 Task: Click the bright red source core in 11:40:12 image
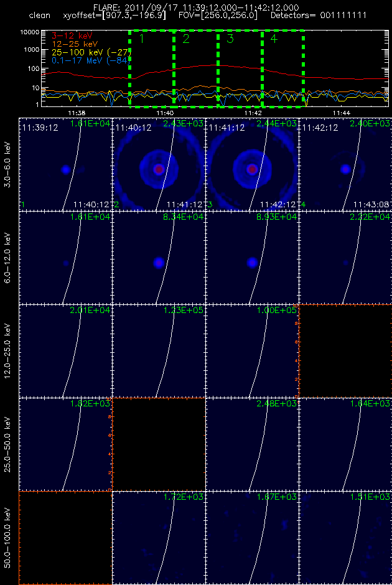[x=159, y=169]
